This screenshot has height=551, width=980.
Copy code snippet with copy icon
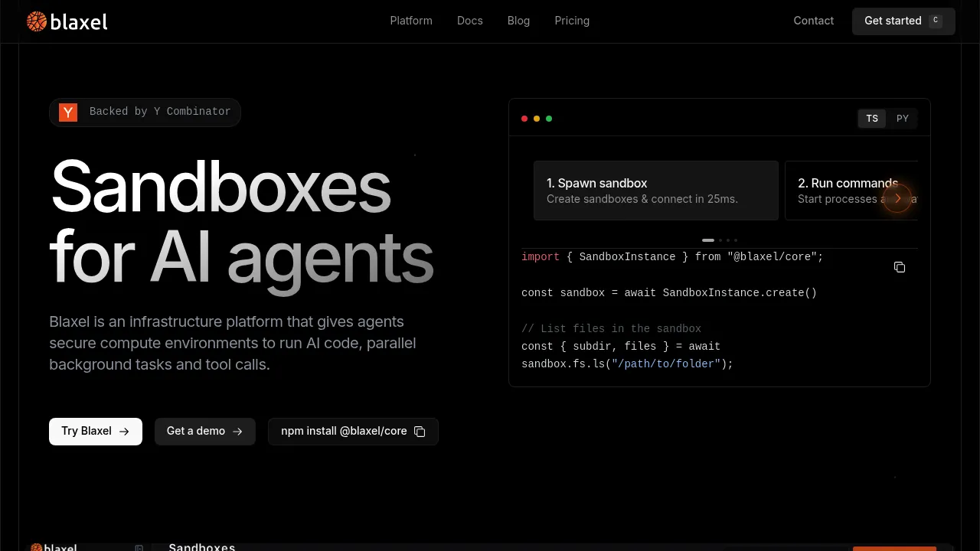900,267
